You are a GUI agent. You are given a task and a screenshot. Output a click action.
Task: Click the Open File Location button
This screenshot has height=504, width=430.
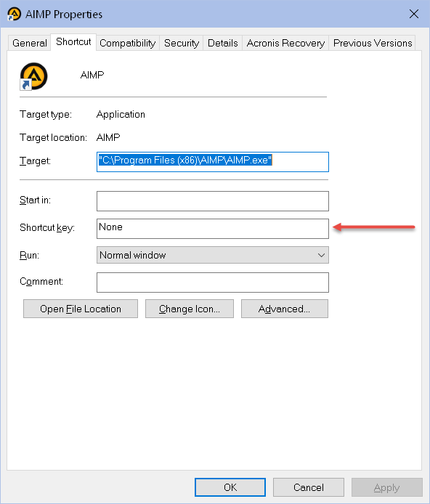[81, 309]
